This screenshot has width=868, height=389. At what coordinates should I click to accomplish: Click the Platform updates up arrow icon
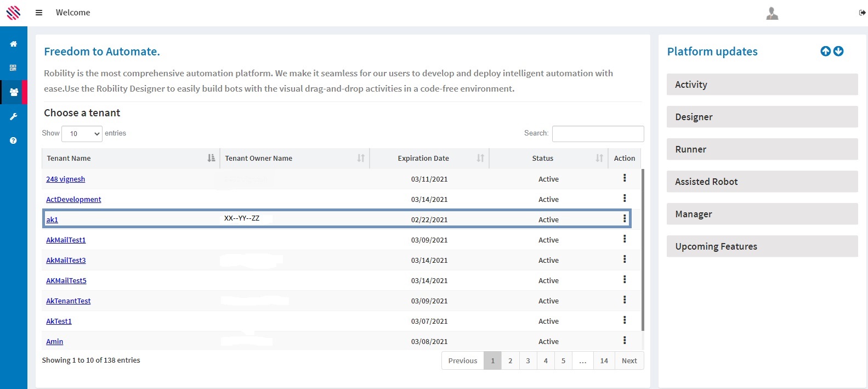826,51
